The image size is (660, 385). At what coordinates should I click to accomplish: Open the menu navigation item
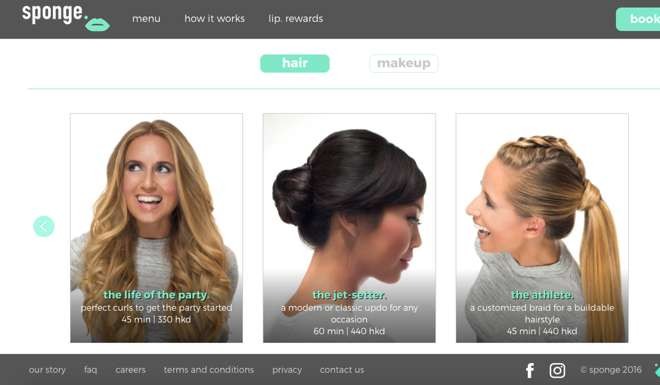(146, 19)
